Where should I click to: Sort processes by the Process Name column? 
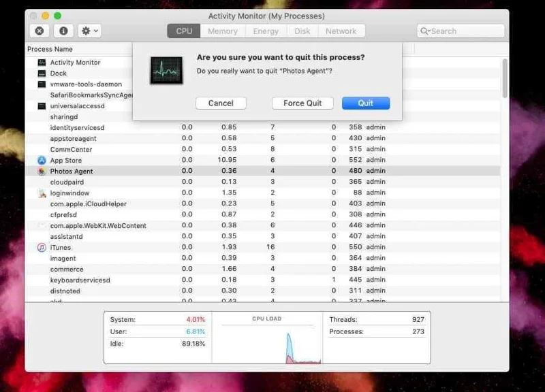coord(50,48)
